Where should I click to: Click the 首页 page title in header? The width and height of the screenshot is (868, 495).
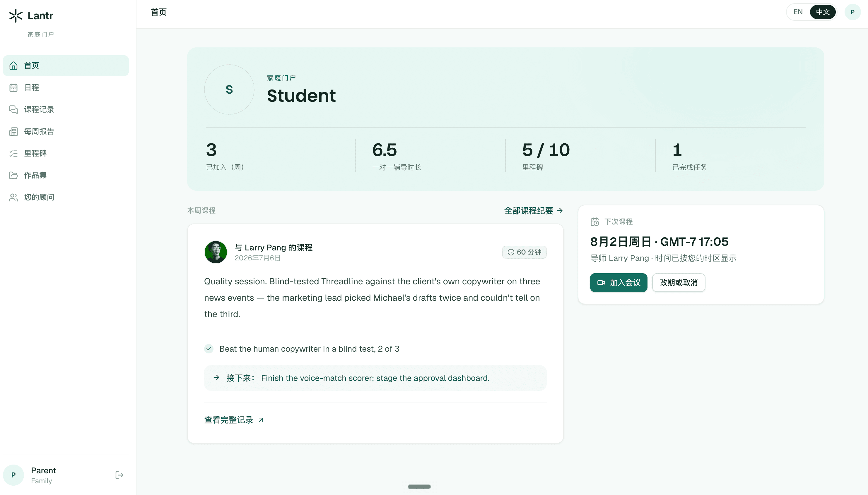click(x=158, y=12)
